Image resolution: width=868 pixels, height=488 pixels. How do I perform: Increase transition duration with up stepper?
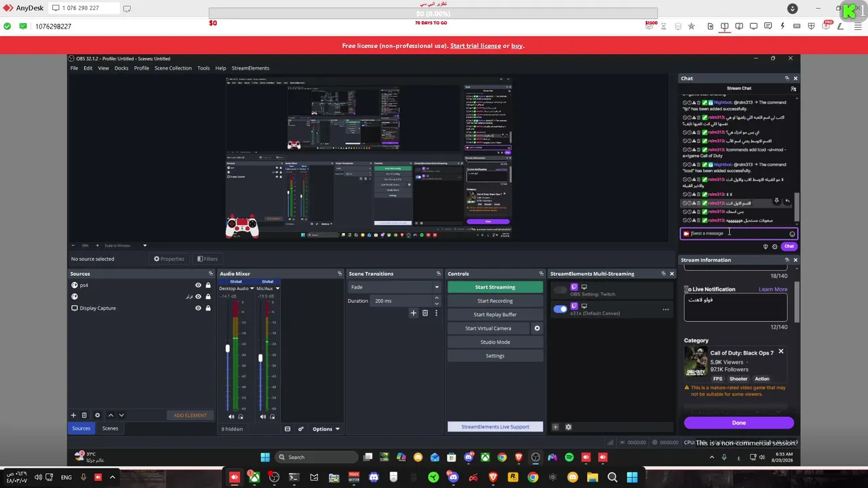[436, 298]
